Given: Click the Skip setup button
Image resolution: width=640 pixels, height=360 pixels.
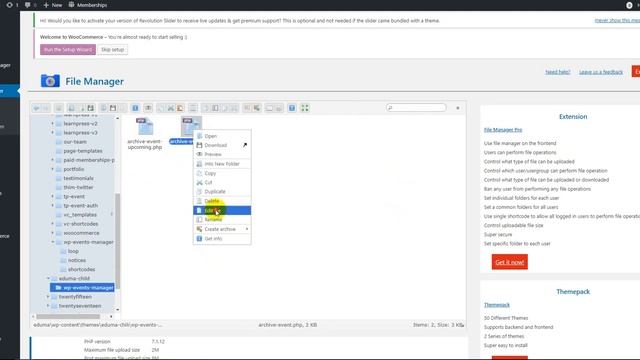Looking at the screenshot, I should pos(113,49).
